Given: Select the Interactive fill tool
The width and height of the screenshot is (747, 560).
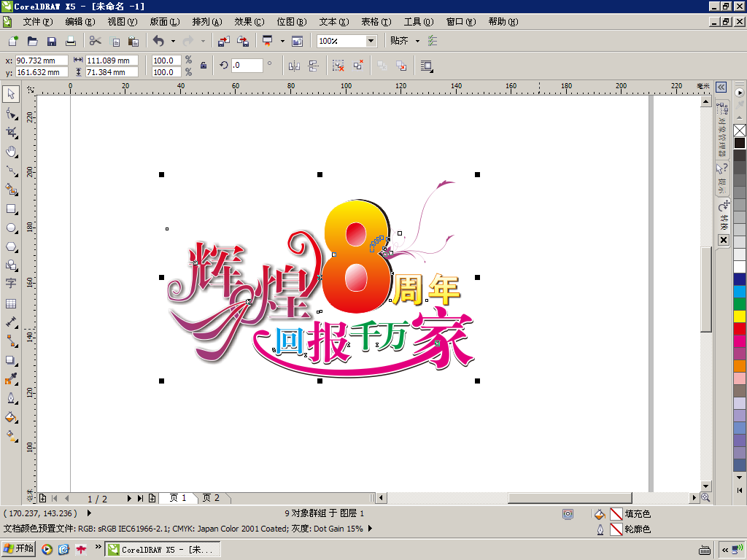Looking at the screenshot, I should pos(11,436).
